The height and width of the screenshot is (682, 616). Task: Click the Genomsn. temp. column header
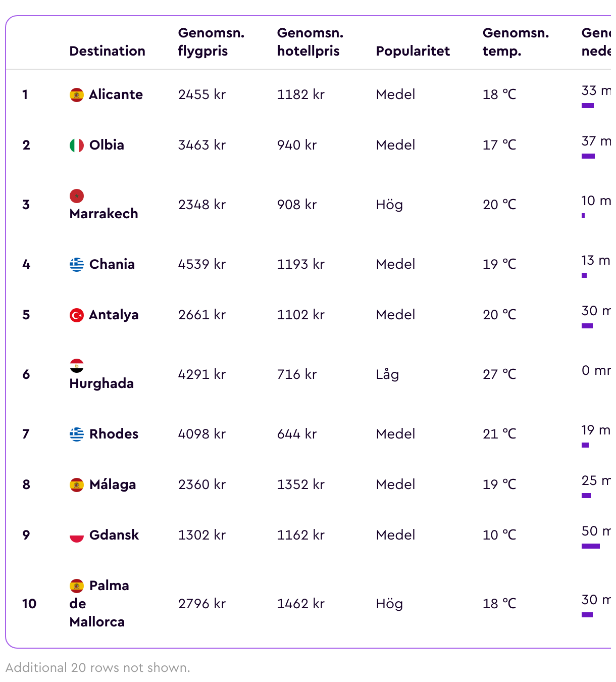516,42
